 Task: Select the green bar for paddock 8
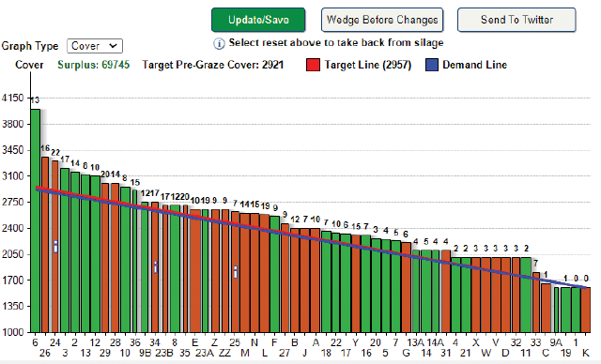coord(176,268)
